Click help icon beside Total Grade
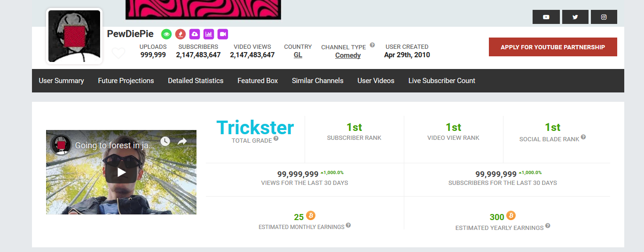This screenshot has height=252, width=644. [x=276, y=138]
